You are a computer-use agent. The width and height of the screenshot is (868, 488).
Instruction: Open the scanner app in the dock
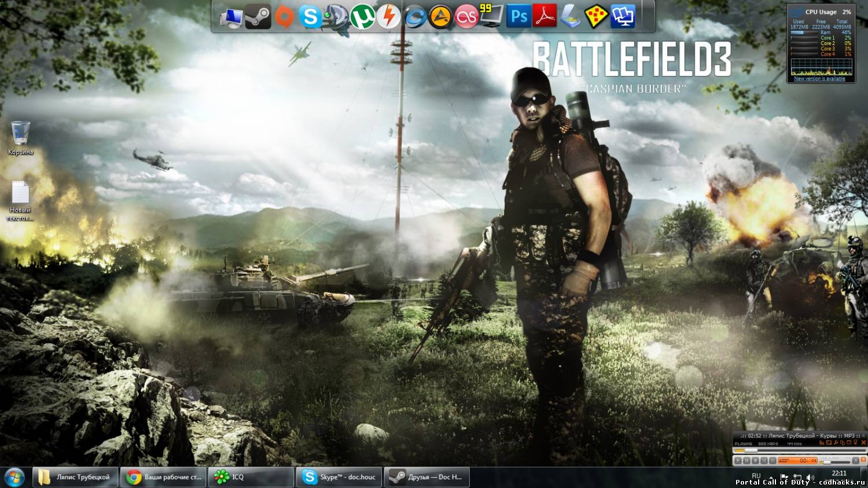point(571,17)
